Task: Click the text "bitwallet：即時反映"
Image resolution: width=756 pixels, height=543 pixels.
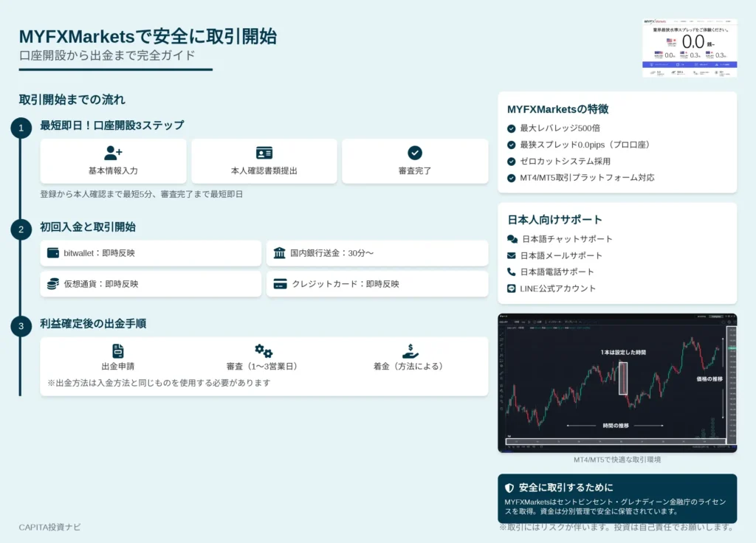Action: pyautogui.click(x=100, y=253)
